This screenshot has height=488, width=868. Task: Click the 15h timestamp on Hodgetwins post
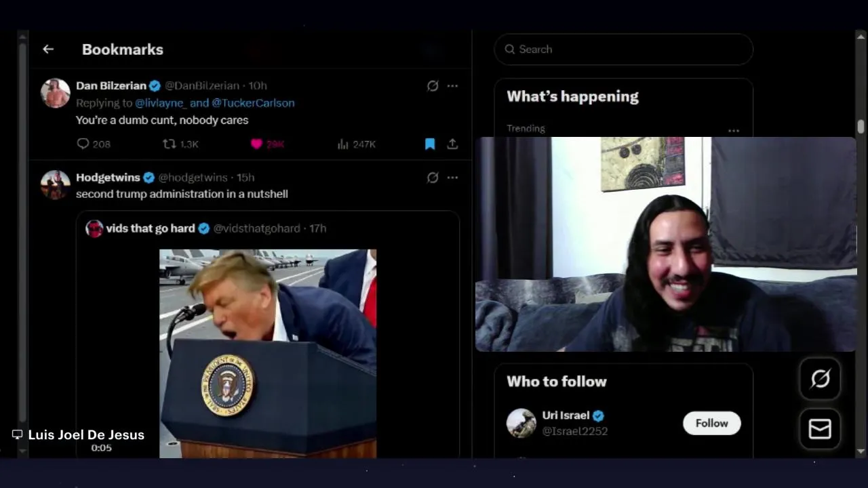click(245, 178)
